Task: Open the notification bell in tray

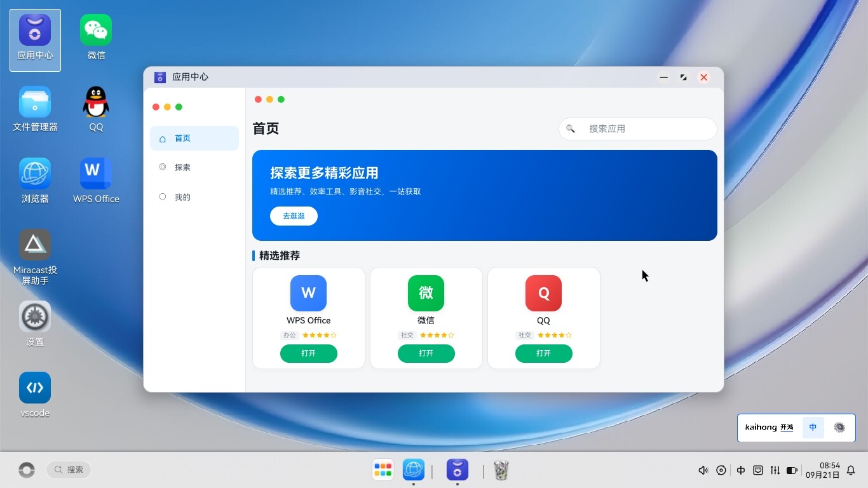Action: (x=851, y=471)
